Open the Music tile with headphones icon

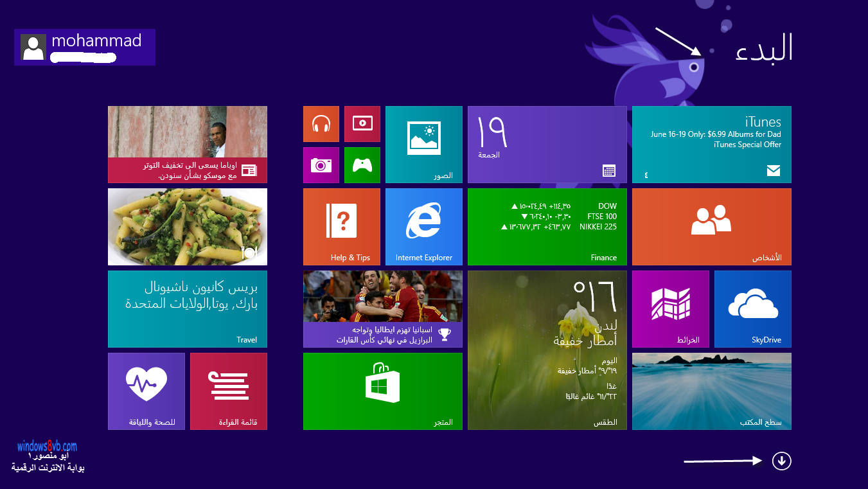(321, 124)
